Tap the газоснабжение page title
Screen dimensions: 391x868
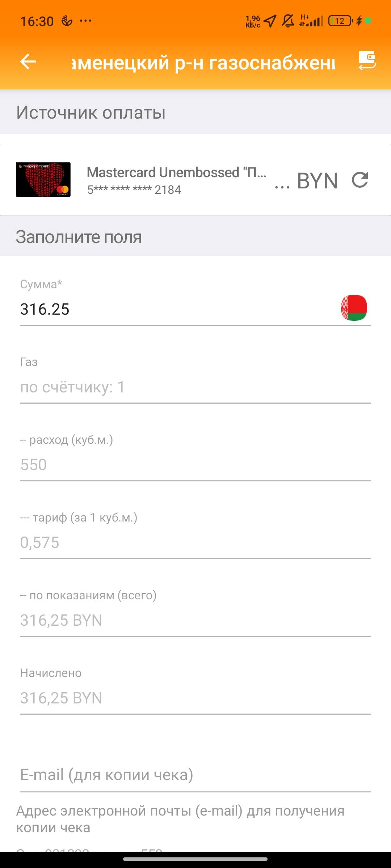click(203, 62)
